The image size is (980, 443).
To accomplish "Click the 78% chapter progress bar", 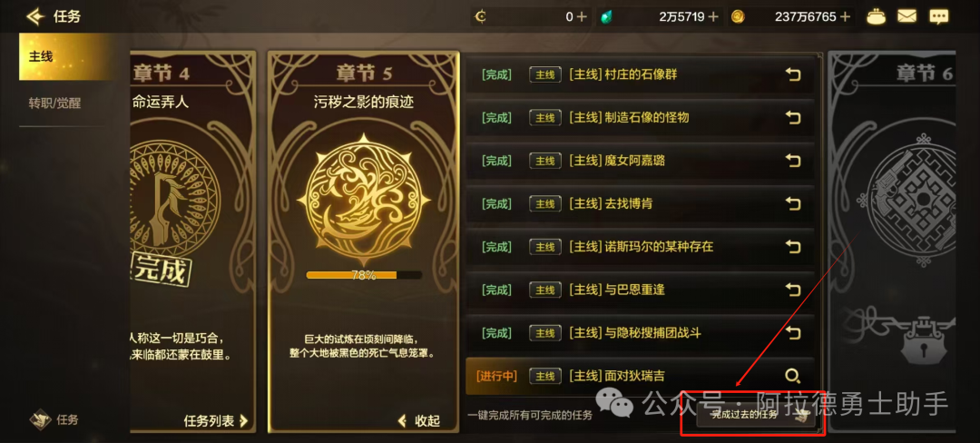I will (x=364, y=275).
